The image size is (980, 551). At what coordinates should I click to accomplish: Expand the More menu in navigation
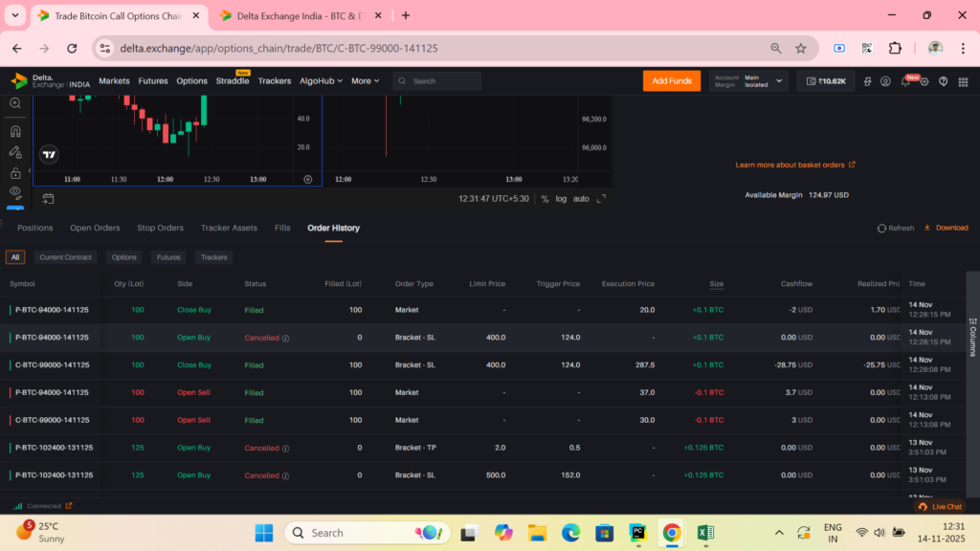point(365,81)
